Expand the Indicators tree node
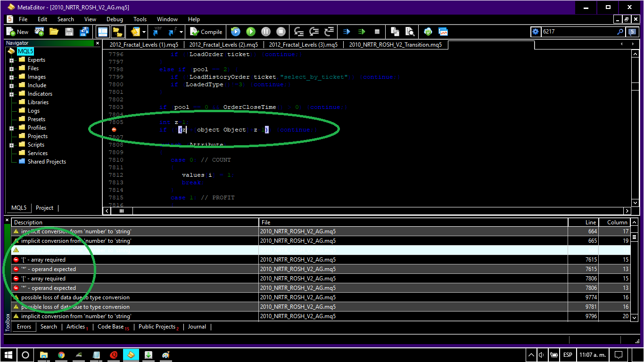This screenshot has height=362, width=644. point(11,94)
